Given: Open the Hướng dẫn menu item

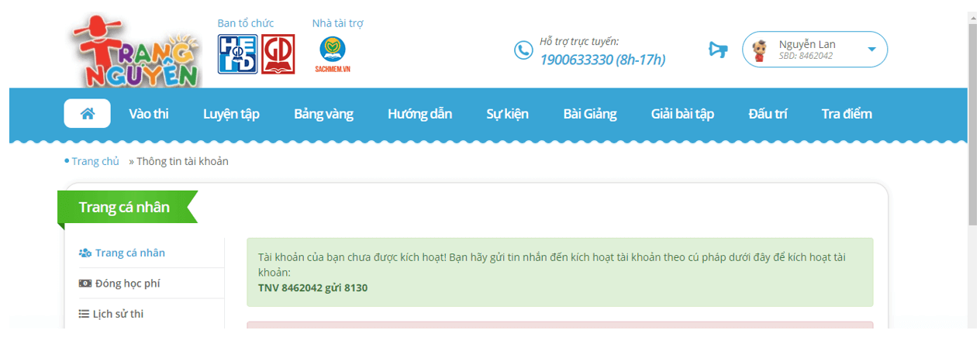Looking at the screenshot, I should click(419, 114).
